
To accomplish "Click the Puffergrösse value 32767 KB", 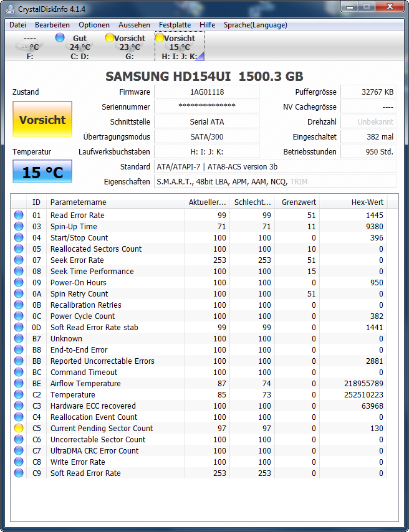I will pyautogui.click(x=368, y=92).
